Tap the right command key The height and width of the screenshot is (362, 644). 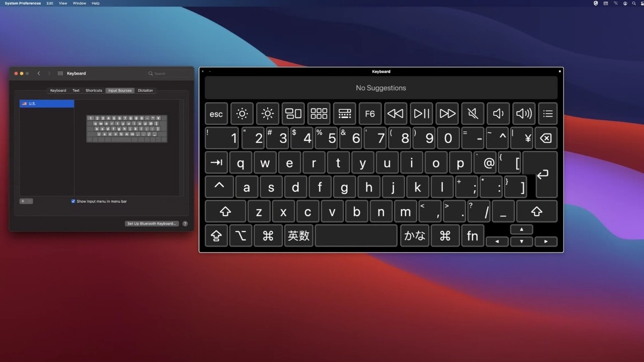click(445, 235)
